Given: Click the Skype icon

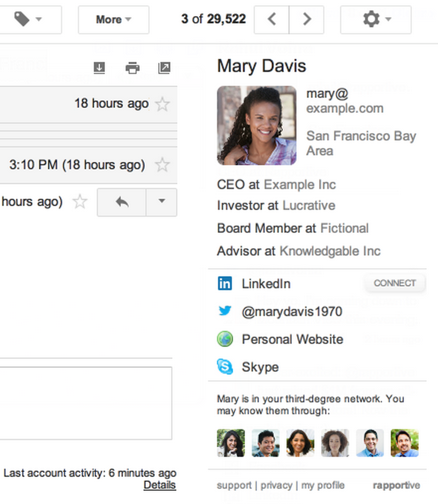Looking at the screenshot, I should coord(225,367).
